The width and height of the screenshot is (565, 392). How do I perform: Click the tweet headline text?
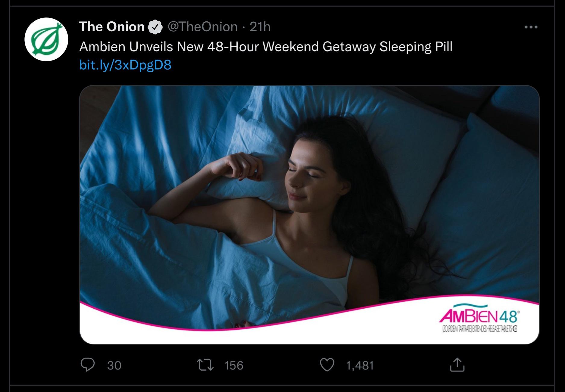point(266,47)
